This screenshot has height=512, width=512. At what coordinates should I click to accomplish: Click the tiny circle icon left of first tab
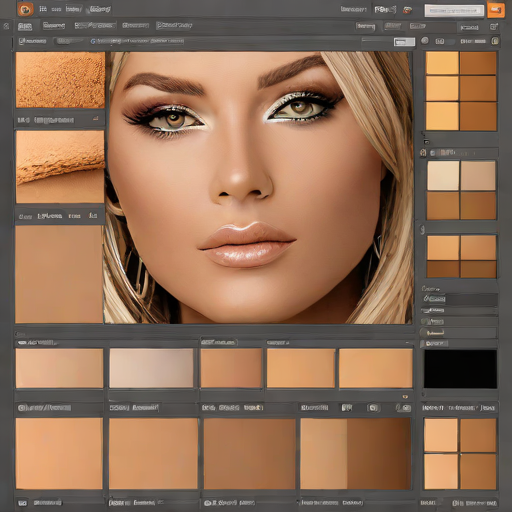6,26
